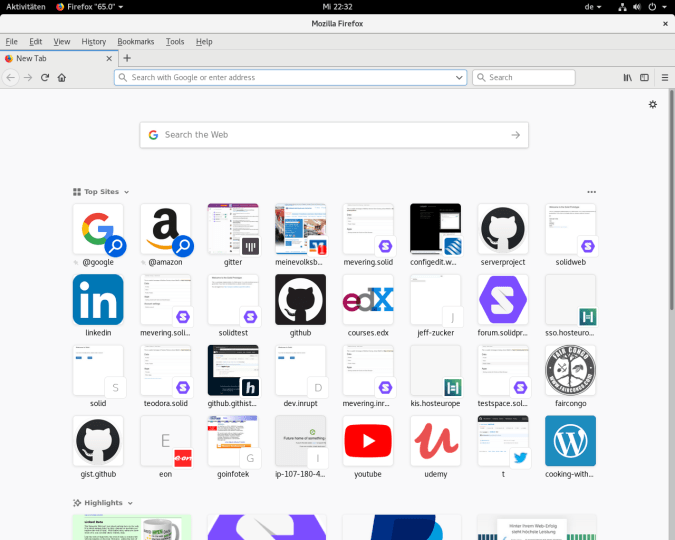
Task: Open the Edit menu
Action: [36, 41]
